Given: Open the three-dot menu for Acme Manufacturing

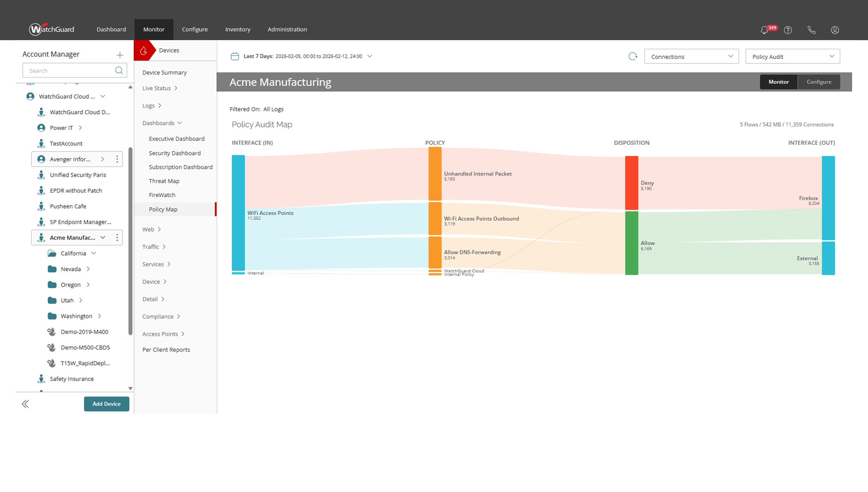Looking at the screenshot, I should [117, 238].
